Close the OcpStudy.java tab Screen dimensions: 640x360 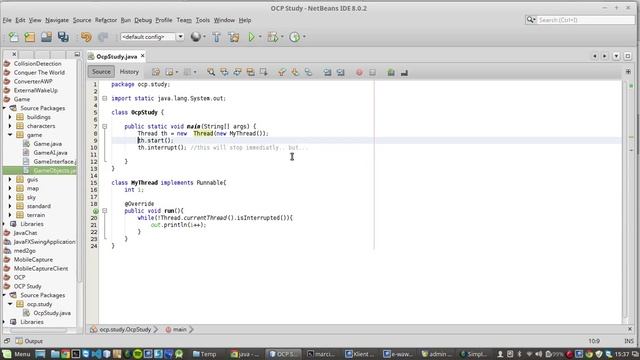click(142, 56)
